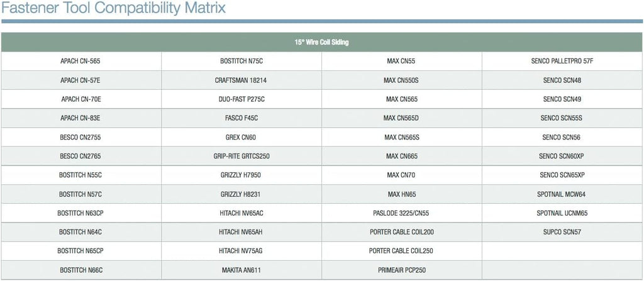This screenshot has width=644, height=281.
Task: Select the PORTER CABLE COIL250 entry
Action: 401,251
